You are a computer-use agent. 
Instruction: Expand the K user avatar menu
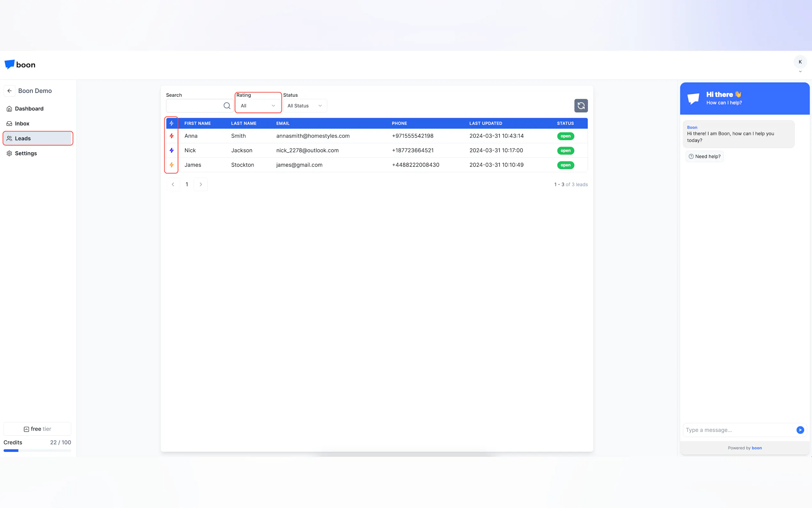coord(800,62)
